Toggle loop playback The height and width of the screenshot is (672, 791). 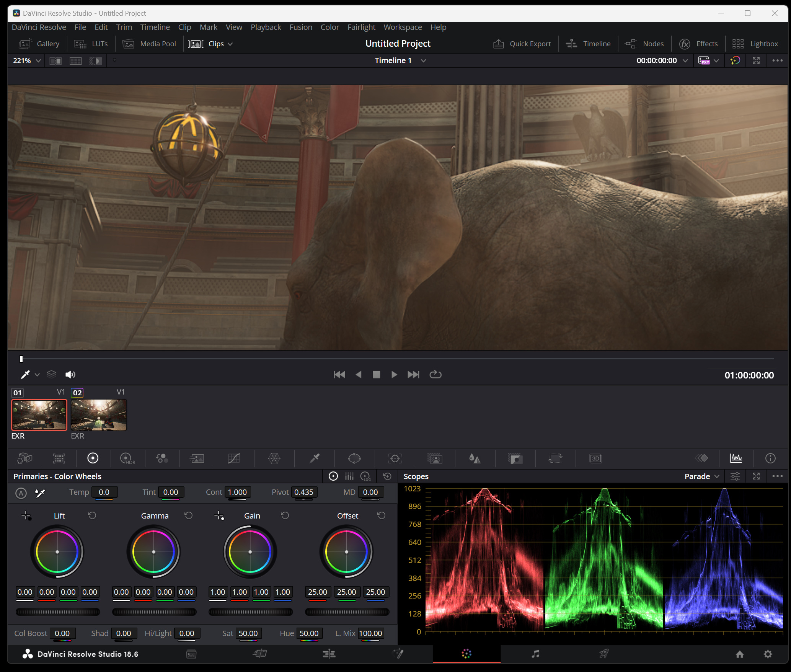click(435, 375)
